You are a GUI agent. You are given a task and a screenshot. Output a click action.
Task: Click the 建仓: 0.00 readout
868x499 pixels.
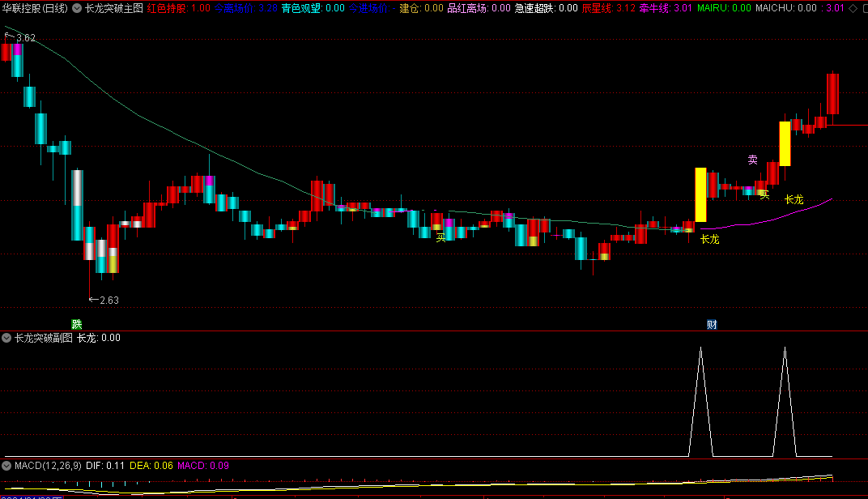pos(421,8)
